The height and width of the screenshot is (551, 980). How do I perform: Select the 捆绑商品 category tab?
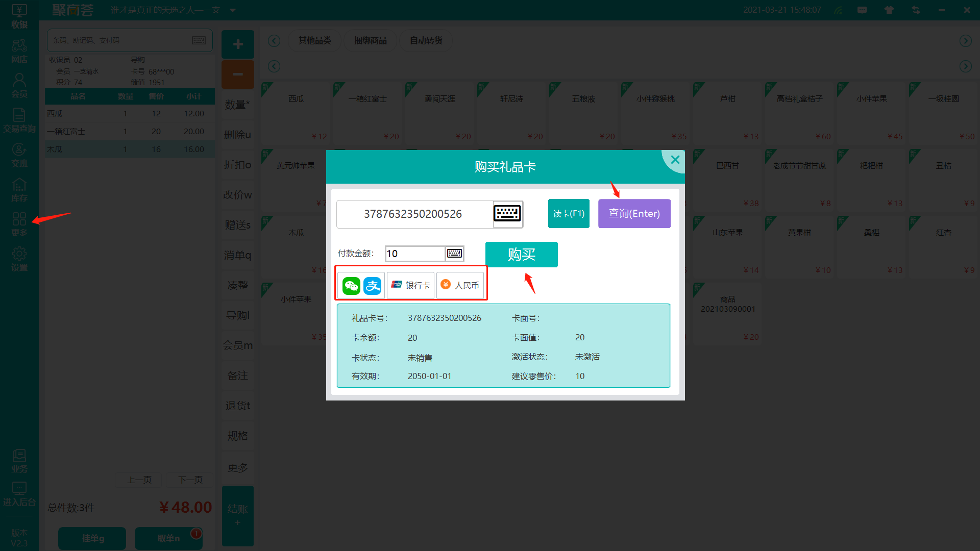point(371,40)
